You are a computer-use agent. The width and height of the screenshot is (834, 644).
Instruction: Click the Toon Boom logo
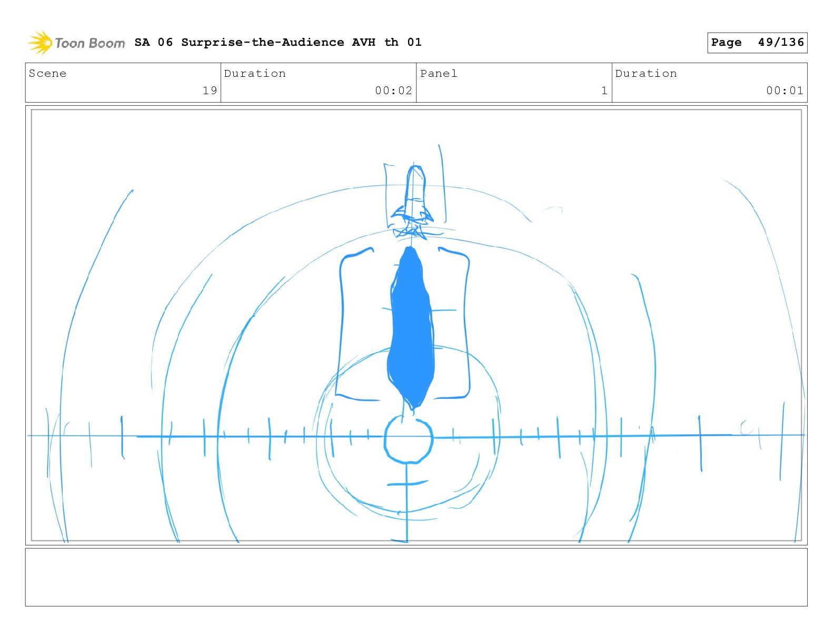(x=76, y=43)
